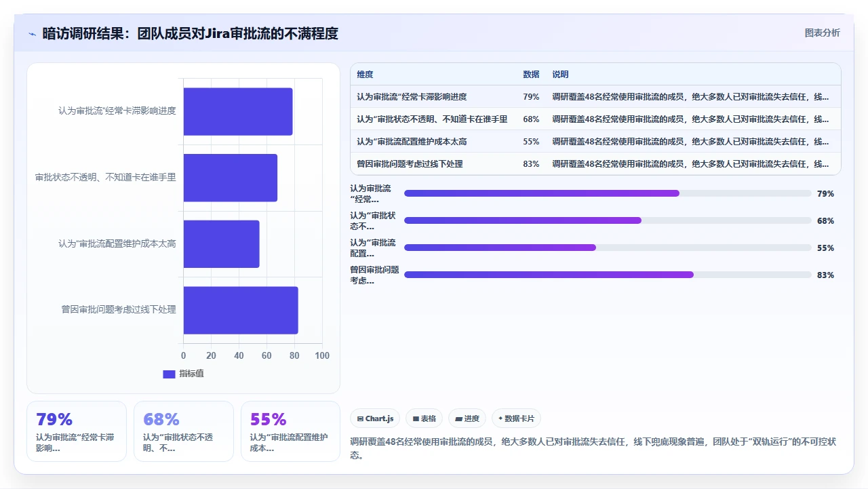The image size is (868, 489).
Task: Click table cell 认为“审批状态不透明、不知道卡在谁手里
Action: coord(432,119)
